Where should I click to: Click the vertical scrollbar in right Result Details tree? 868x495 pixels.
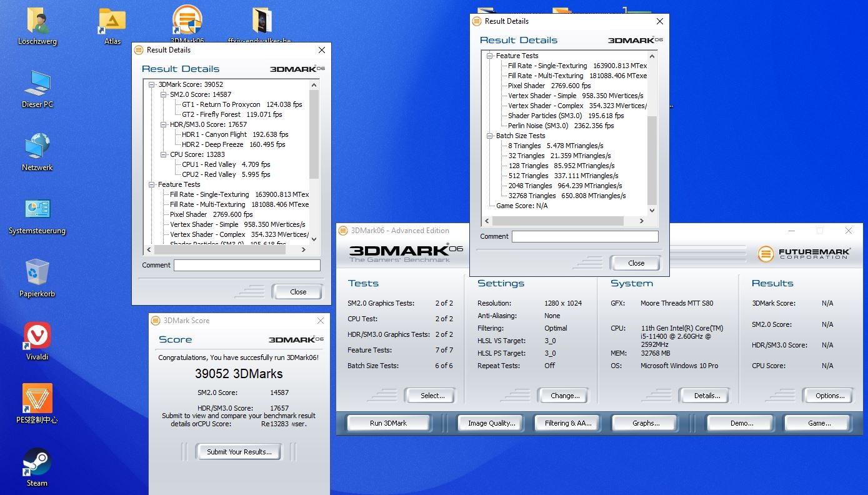(x=652, y=134)
